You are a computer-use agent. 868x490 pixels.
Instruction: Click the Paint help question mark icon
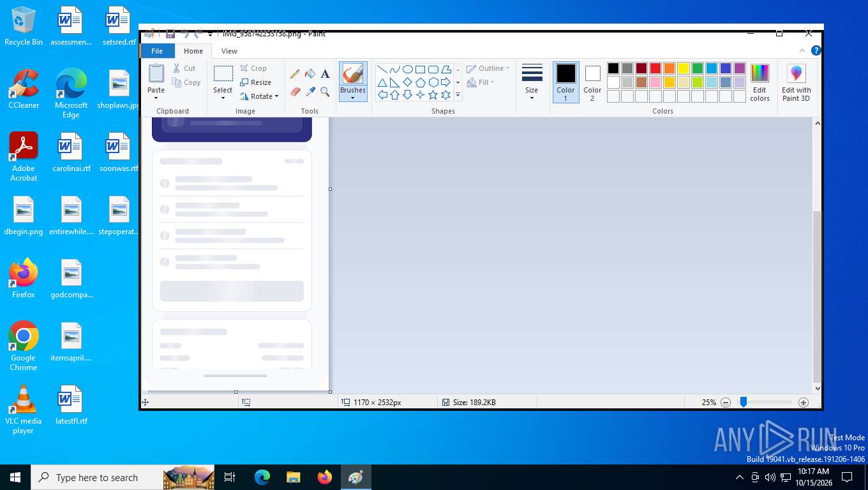point(816,51)
